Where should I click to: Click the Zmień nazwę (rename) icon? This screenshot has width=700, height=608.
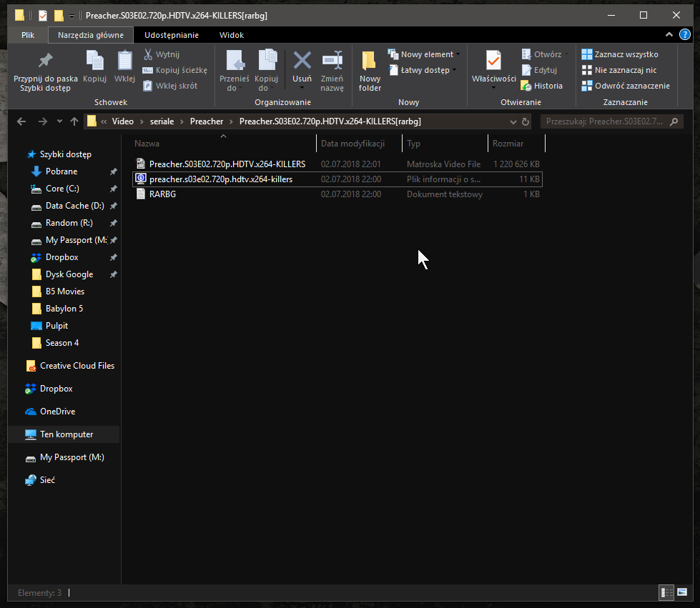tap(332, 61)
